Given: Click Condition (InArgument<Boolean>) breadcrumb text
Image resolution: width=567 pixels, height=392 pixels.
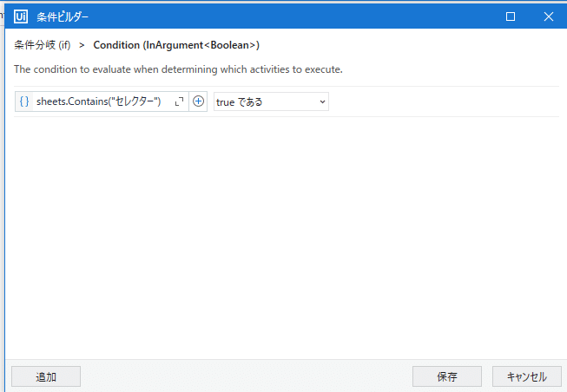Looking at the screenshot, I should (176, 45).
